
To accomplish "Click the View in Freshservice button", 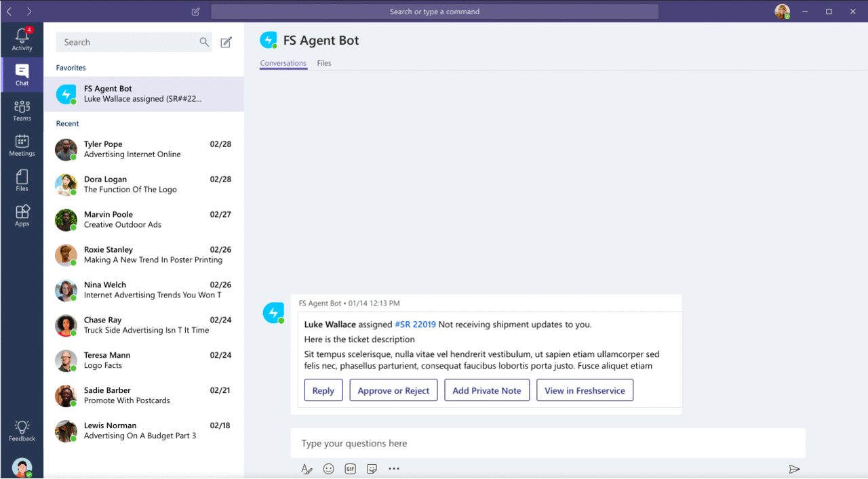I will (x=585, y=390).
